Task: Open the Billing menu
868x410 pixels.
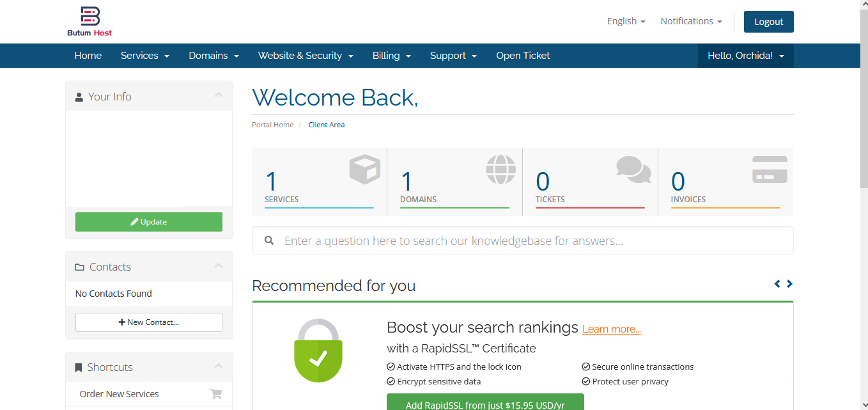Action: [x=391, y=56]
